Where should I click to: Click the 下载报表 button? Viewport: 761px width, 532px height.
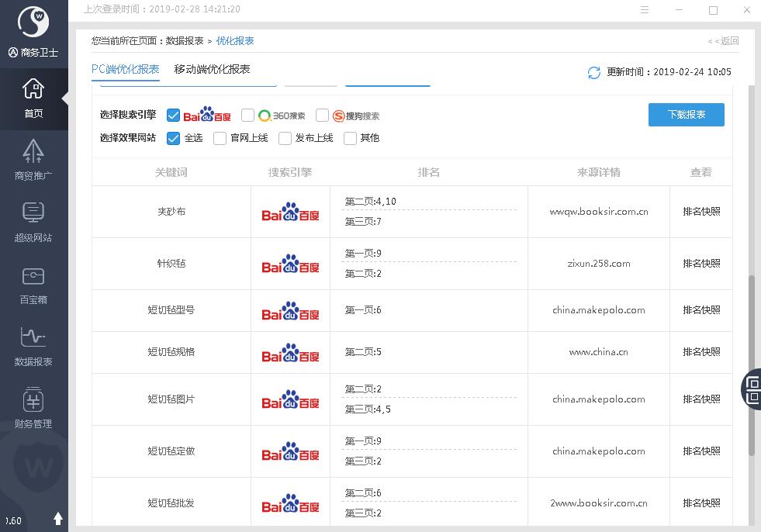pyautogui.click(x=686, y=115)
